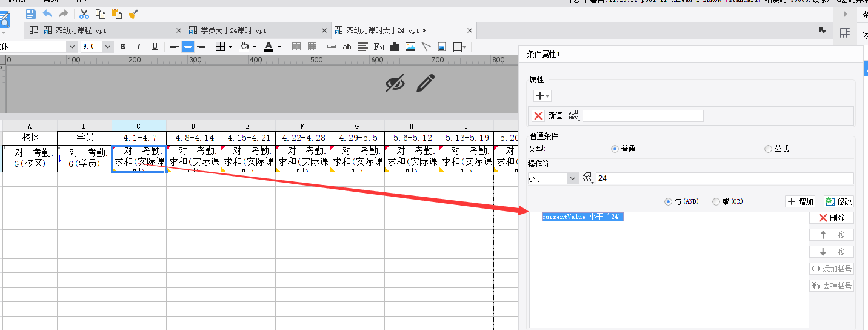Click the Redo arrow icon
Screen dimensions: 868x330
tap(63, 13)
